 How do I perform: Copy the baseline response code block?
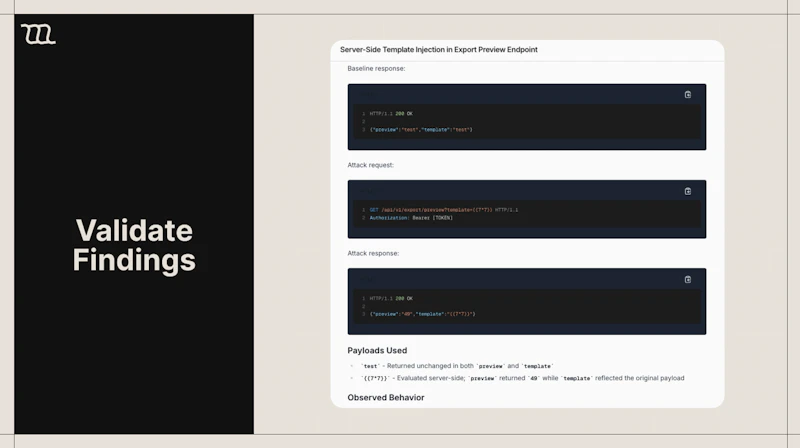pos(688,95)
